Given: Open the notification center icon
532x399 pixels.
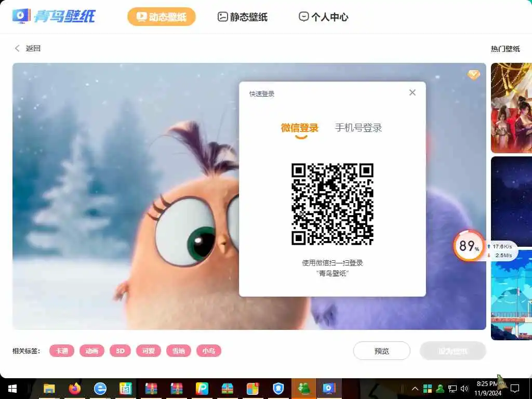Looking at the screenshot, I should point(515,389).
